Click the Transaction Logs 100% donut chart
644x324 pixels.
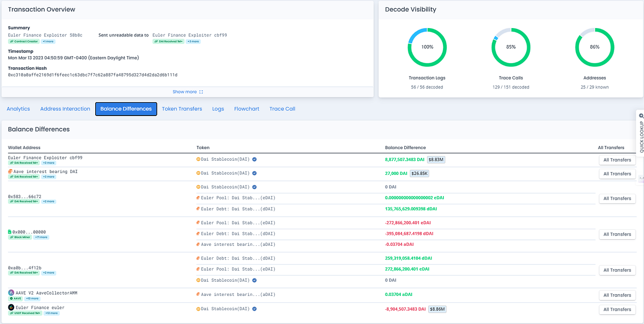pos(427,47)
